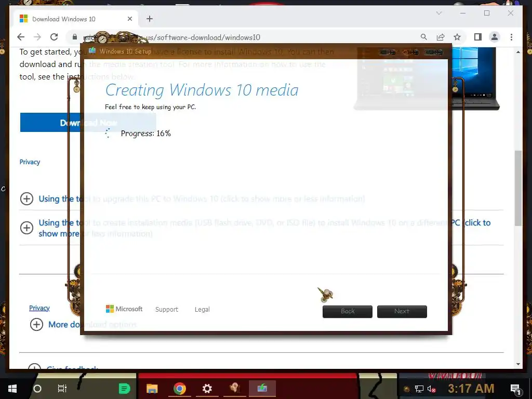This screenshot has width=532, height=399.
Task: Open the steampunk theme app on the taskbar
Action: [234, 389]
